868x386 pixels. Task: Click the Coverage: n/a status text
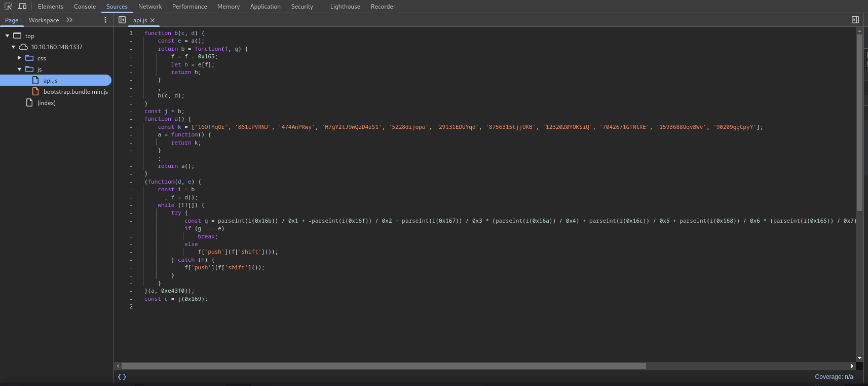pos(834,377)
